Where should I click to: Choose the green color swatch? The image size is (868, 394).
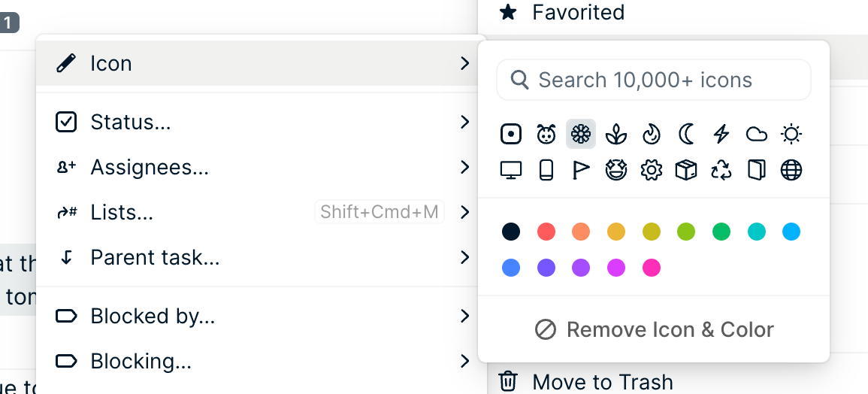[721, 232]
